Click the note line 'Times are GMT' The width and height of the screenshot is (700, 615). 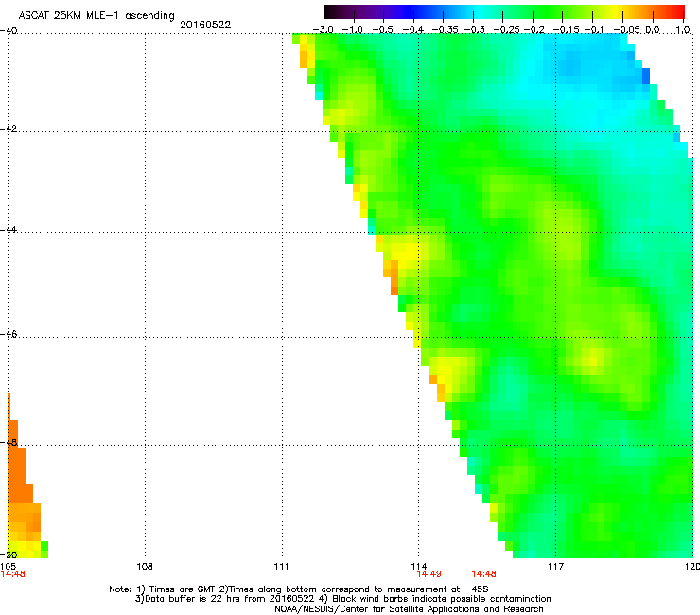point(299,589)
